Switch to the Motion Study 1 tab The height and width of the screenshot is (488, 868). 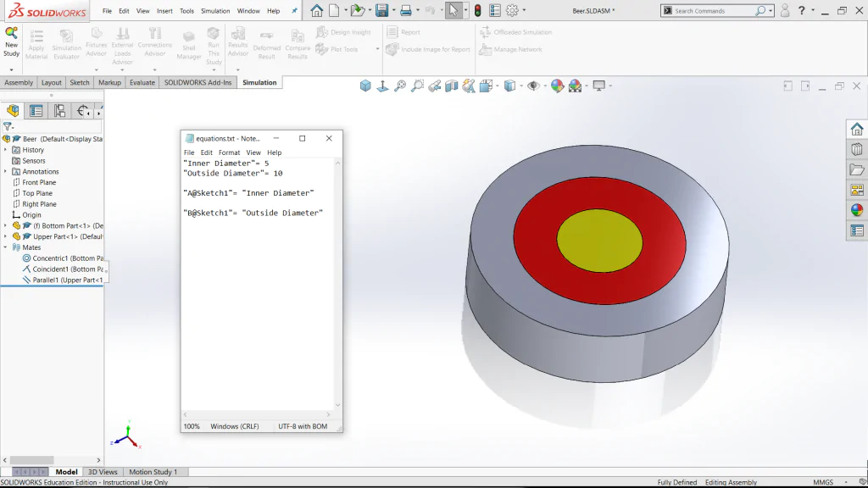(x=153, y=472)
